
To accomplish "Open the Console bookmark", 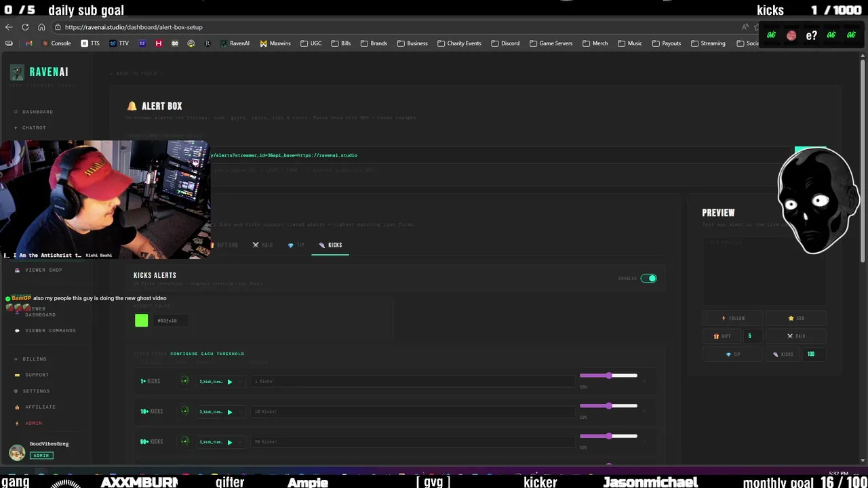I will (56, 43).
